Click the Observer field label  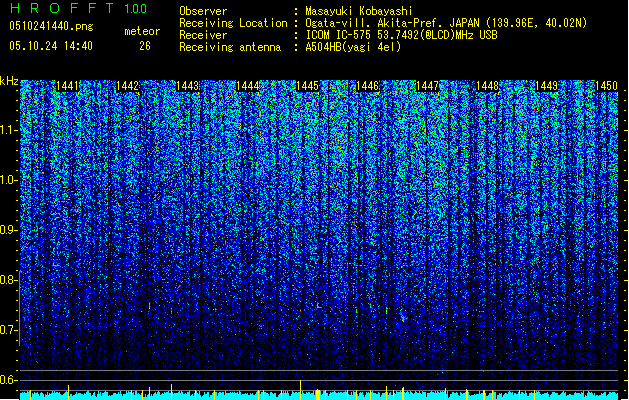point(203,11)
